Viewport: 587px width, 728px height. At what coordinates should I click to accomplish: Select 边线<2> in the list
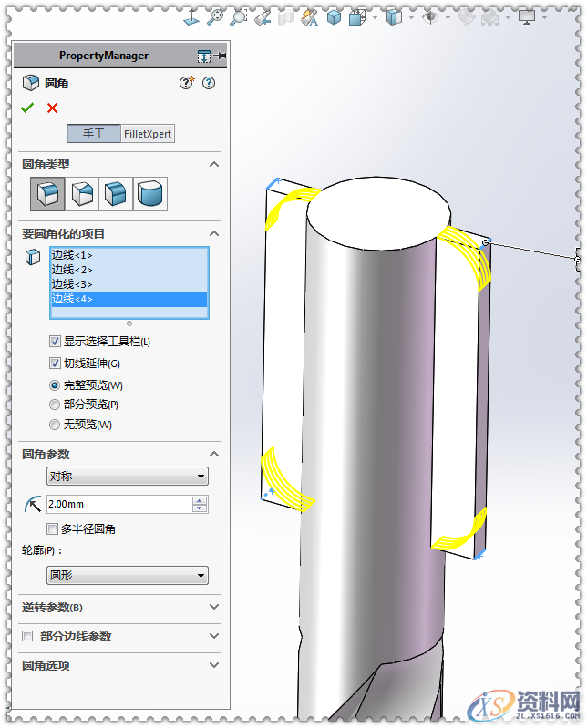click(x=129, y=270)
